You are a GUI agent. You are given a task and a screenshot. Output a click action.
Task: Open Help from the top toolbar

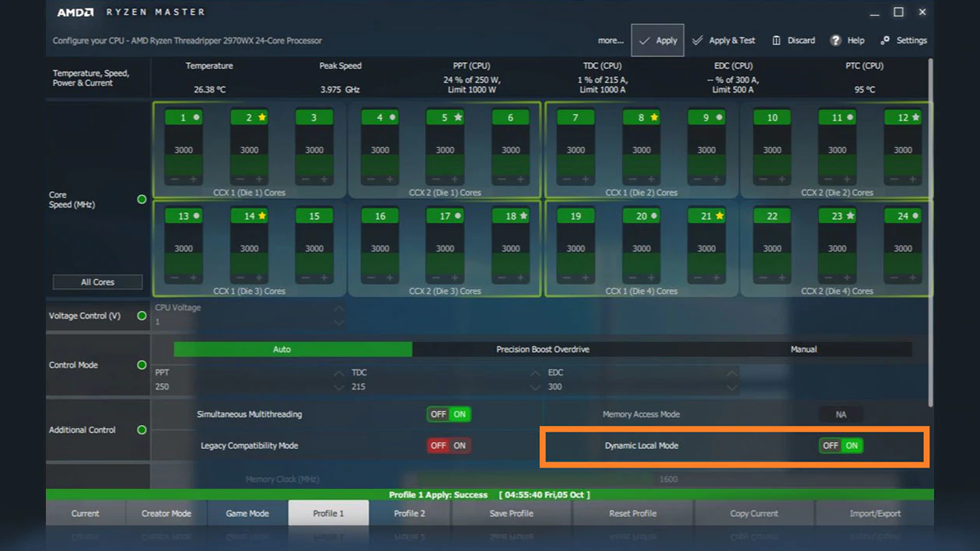pyautogui.click(x=847, y=40)
